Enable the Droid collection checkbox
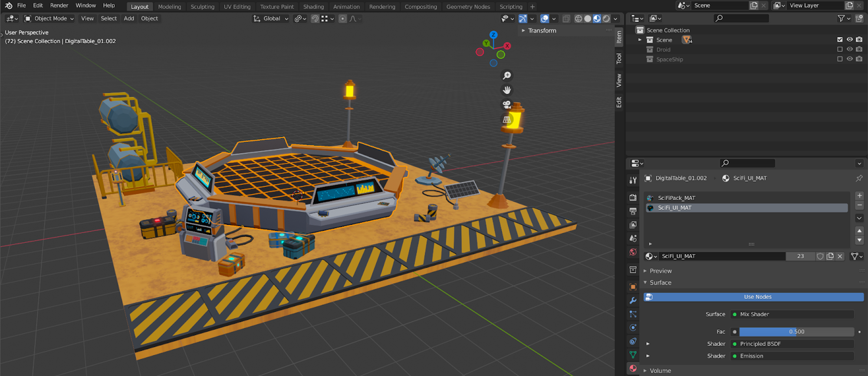This screenshot has height=376, width=868. pos(840,49)
